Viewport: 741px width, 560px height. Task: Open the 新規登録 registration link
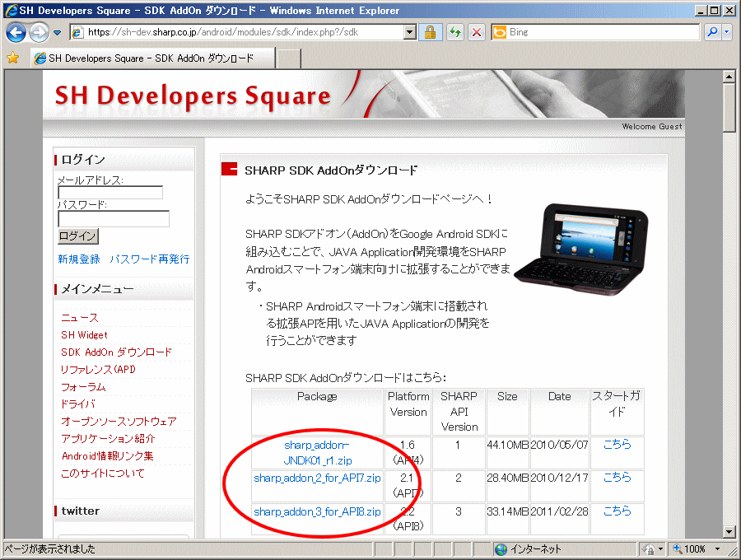[79, 259]
